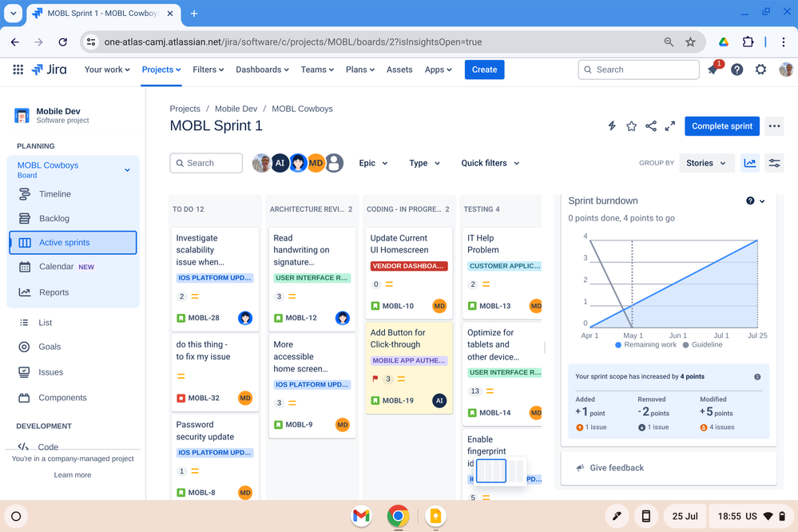Filter by AI assignee avatar

280,163
